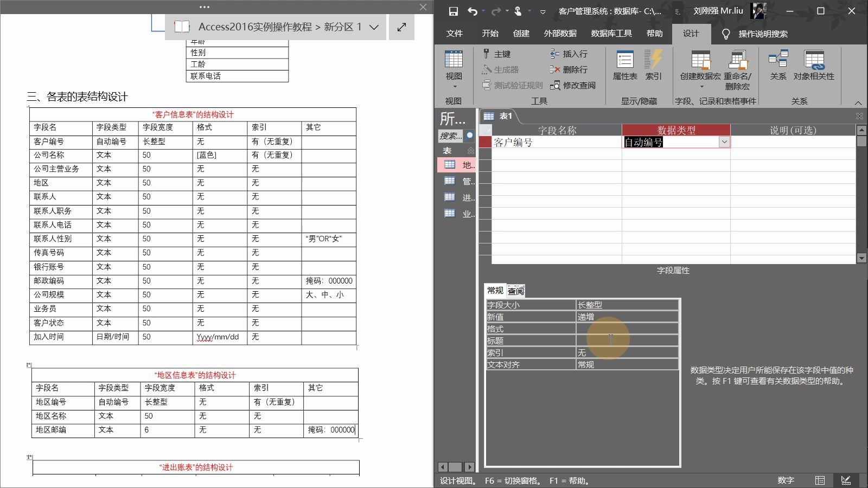Close the 表1 object with X

[x=859, y=116]
